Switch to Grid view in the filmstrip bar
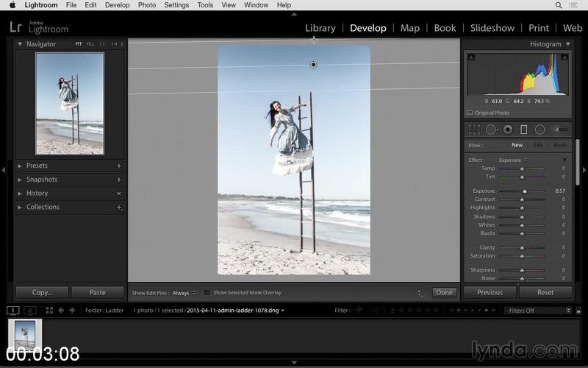Viewport: 588px width, 368px height. pyautogui.click(x=49, y=310)
